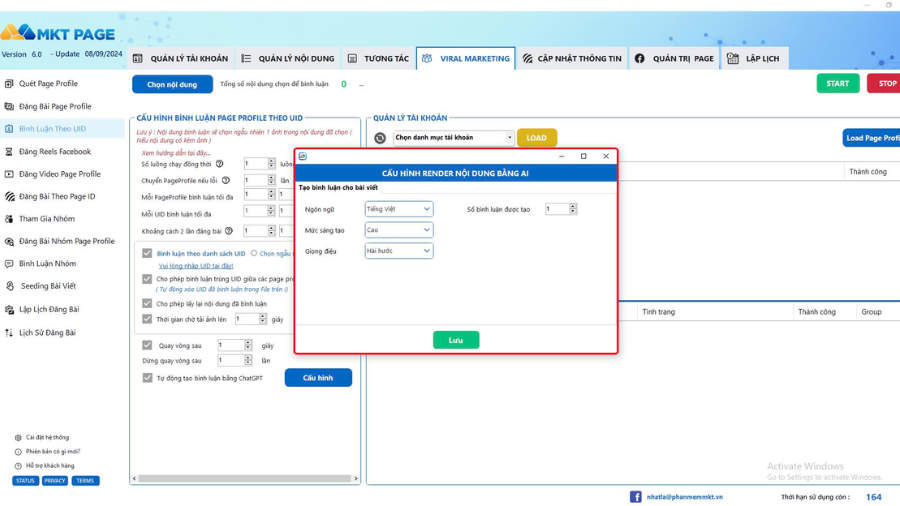The width and height of the screenshot is (900, 506).
Task: Open the Giọng điệu dropdown
Action: [x=398, y=251]
